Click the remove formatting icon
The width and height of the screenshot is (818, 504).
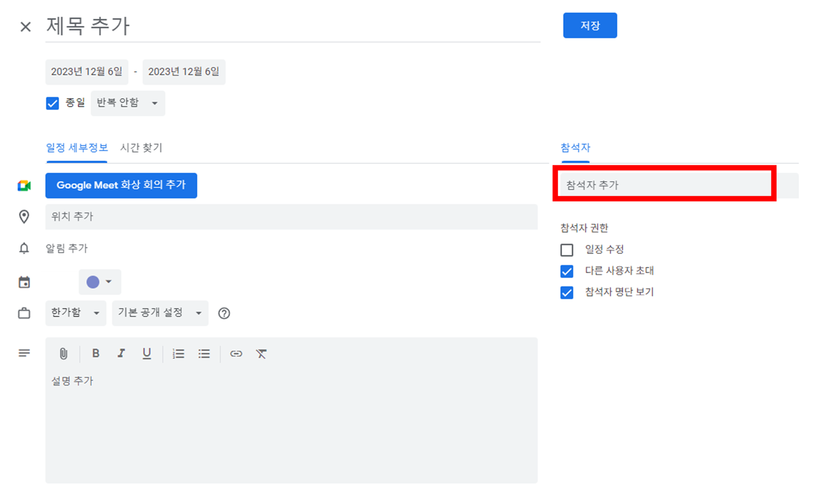(261, 353)
